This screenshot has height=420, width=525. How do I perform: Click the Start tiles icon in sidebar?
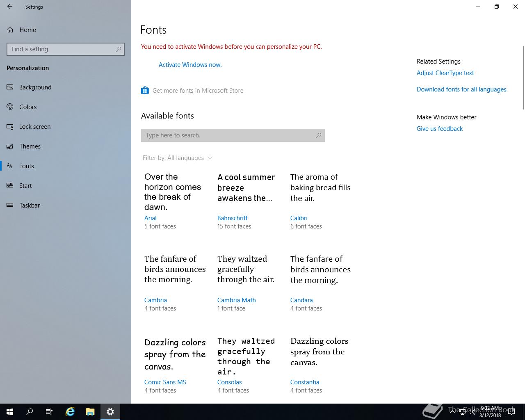point(10,185)
